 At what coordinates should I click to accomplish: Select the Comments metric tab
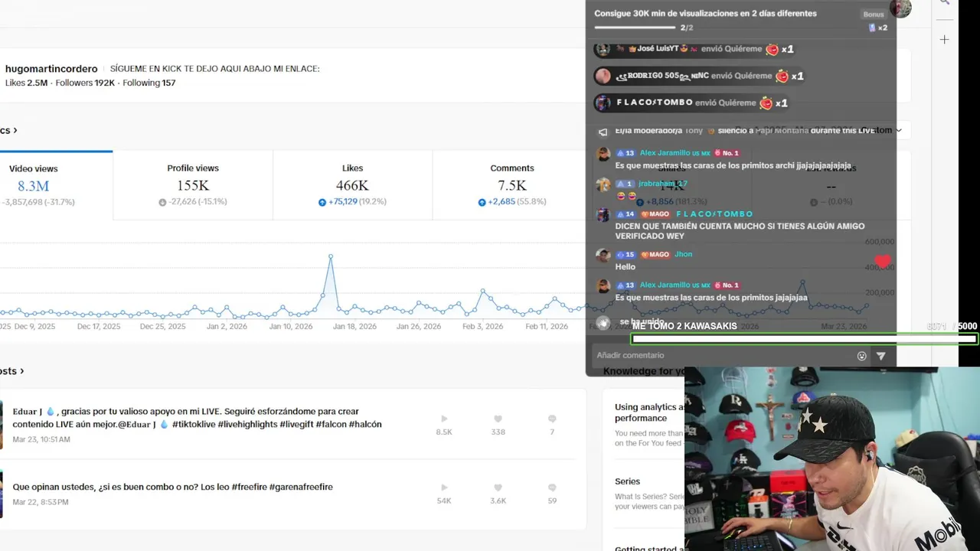point(512,185)
